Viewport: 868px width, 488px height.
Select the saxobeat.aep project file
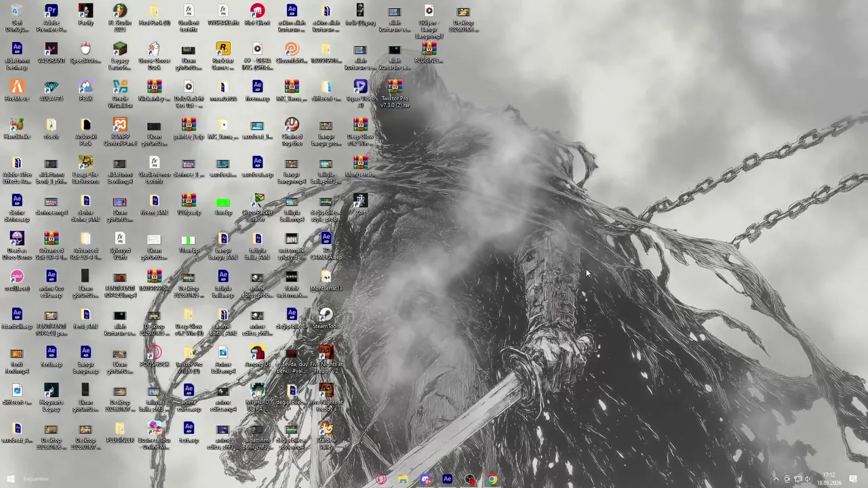(257, 167)
